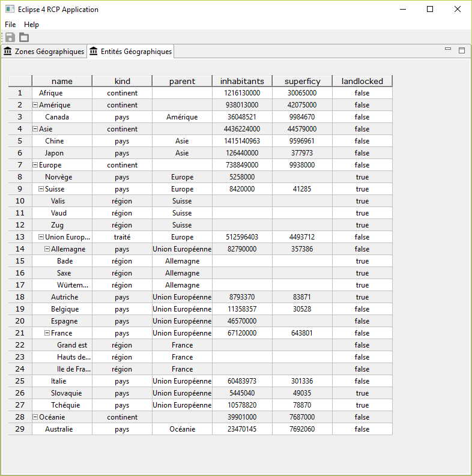Select the Hauts de... name cell
472x476 pixels.
(62, 357)
